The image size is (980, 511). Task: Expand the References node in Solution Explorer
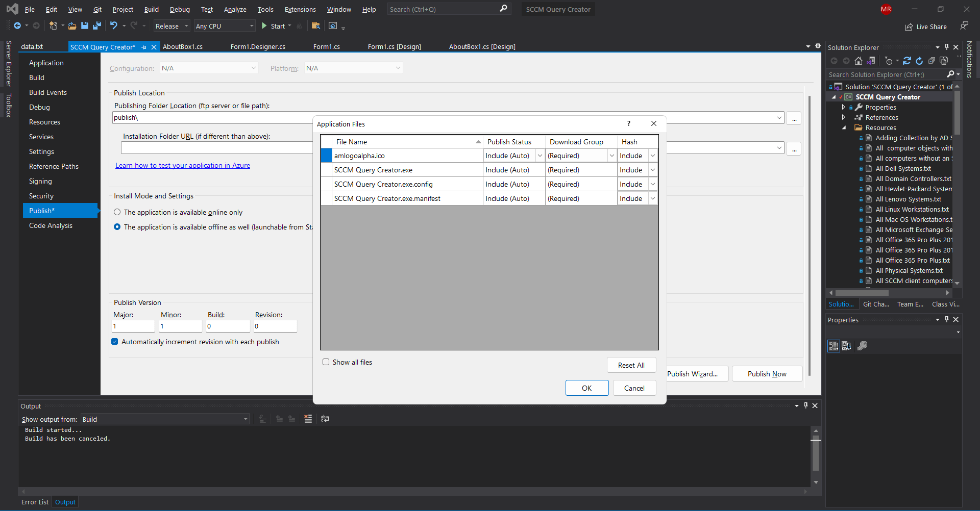[843, 117]
